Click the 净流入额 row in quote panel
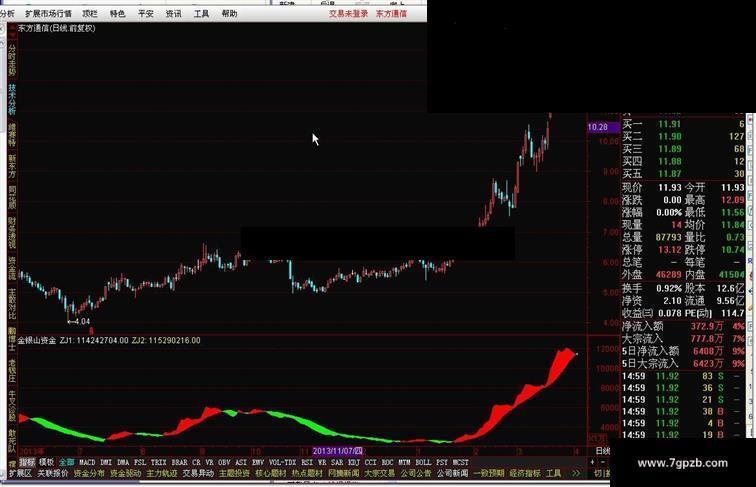This screenshot has width=756, height=487. click(x=683, y=326)
